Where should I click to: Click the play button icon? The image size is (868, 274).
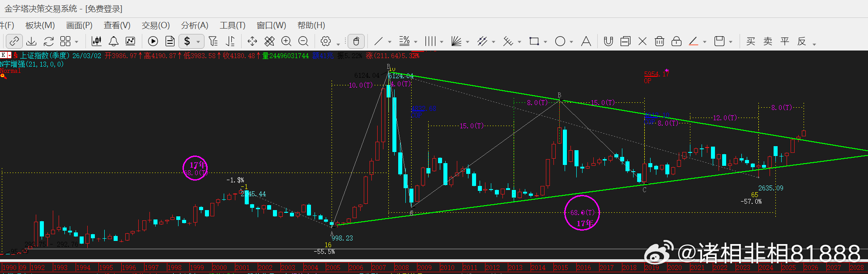click(153, 41)
